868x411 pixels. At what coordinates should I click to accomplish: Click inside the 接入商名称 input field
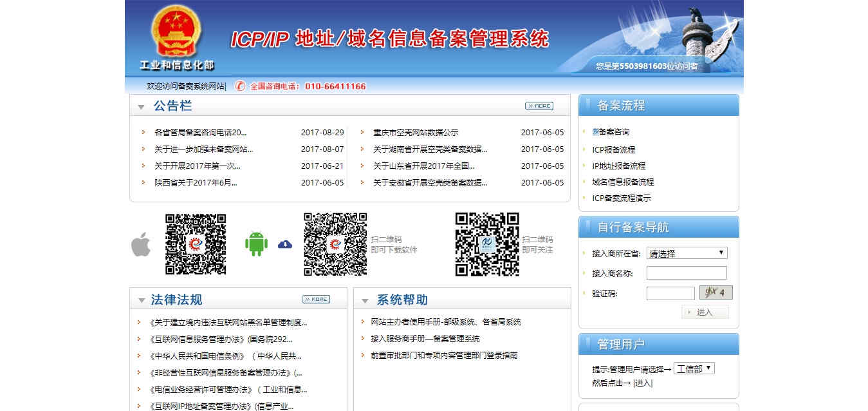point(687,272)
